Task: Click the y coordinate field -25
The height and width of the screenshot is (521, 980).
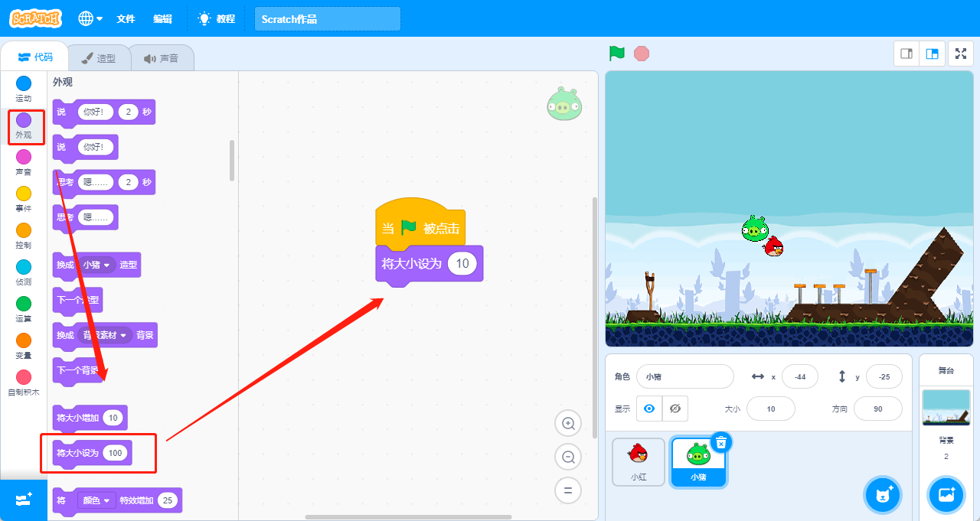Action: click(x=884, y=376)
